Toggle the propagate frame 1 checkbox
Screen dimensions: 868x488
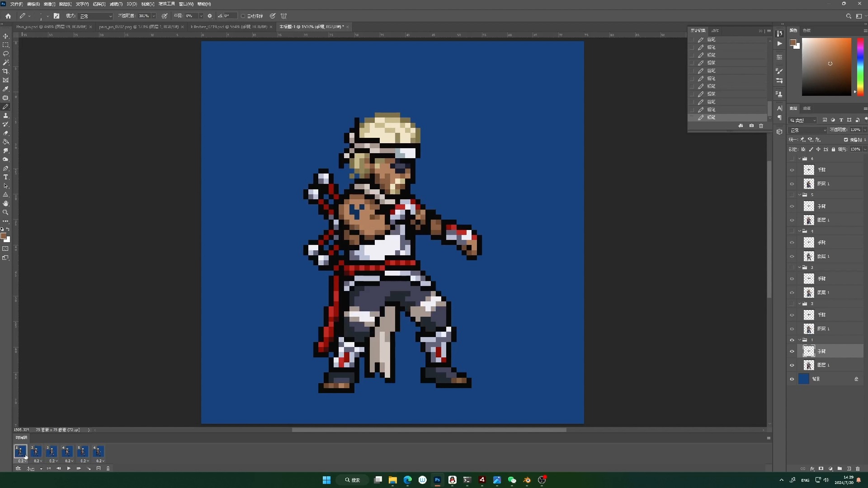click(846, 140)
